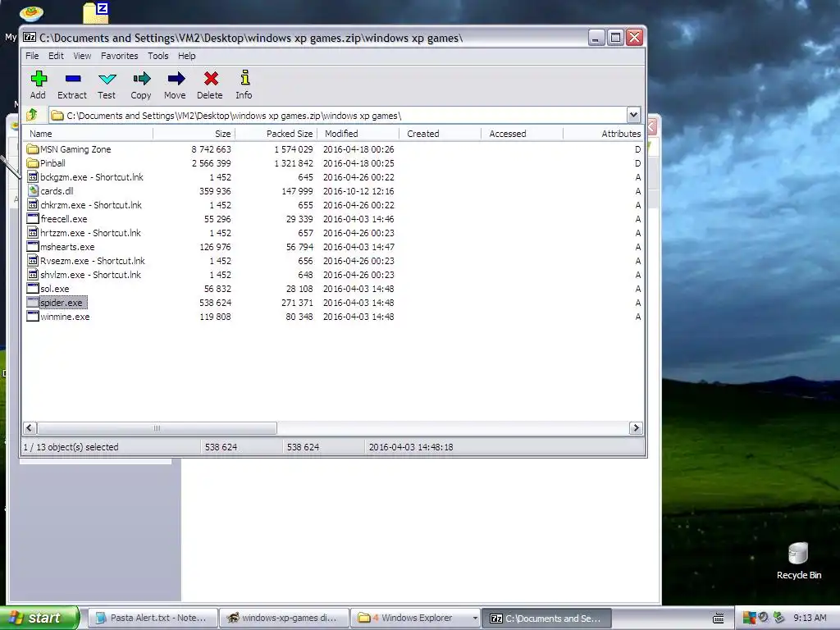Switch to windows-xp-games taskbar button
Image resolution: width=840 pixels, height=630 pixels.
(284, 619)
